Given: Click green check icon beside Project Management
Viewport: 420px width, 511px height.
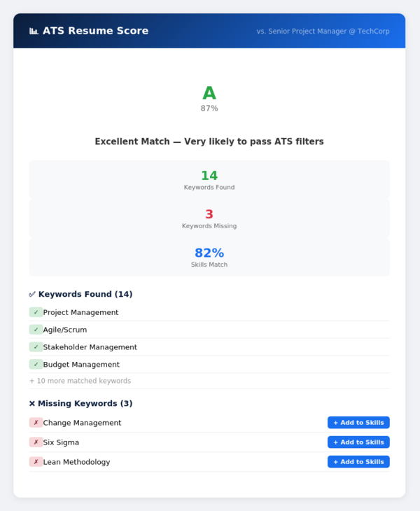Looking at the screenshot, I should 36,312.
